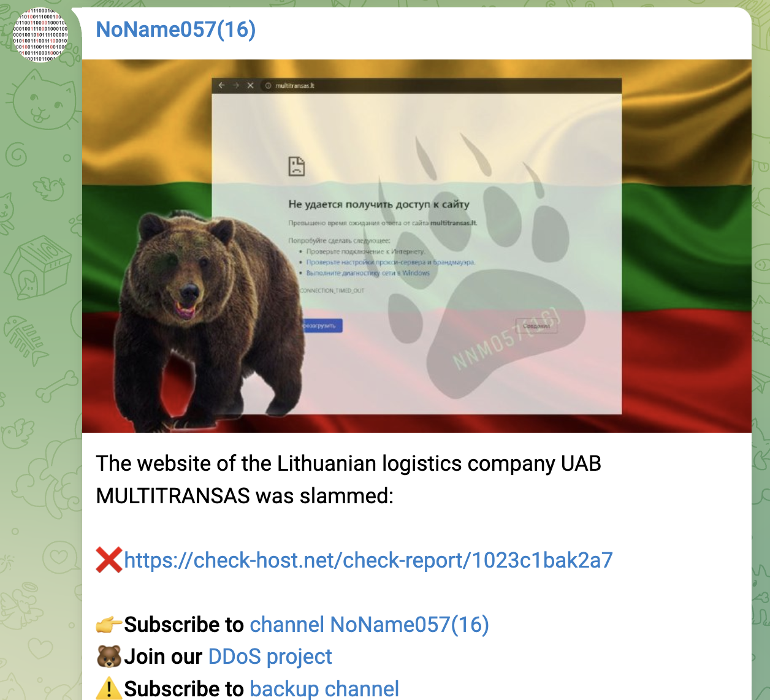
Task: Click the Windows network diagnostics link
Action: [x=368, y=273]
